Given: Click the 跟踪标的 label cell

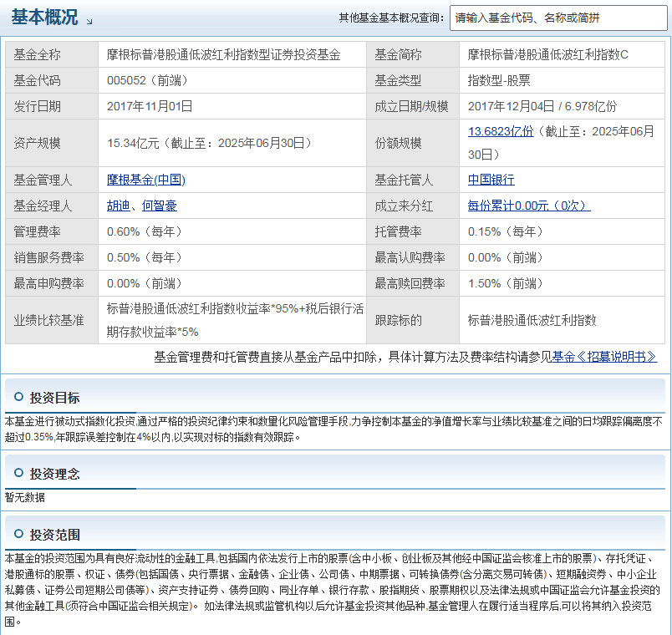Looking at the screenshot, I should pos(413,320).
